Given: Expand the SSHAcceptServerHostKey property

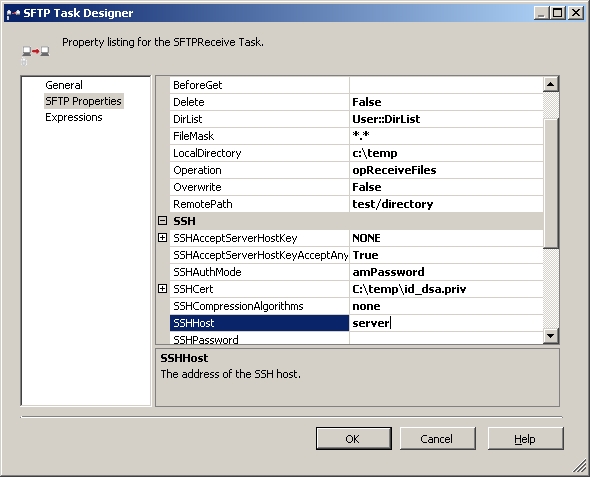Looking at the screenshot, I should pos(162,238).
